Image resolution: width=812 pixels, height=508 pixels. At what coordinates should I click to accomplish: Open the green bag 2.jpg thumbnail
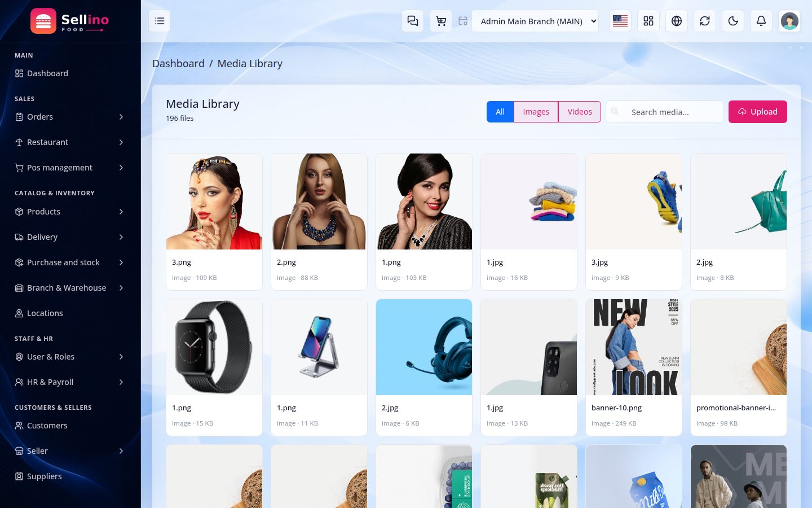(739, 202)
